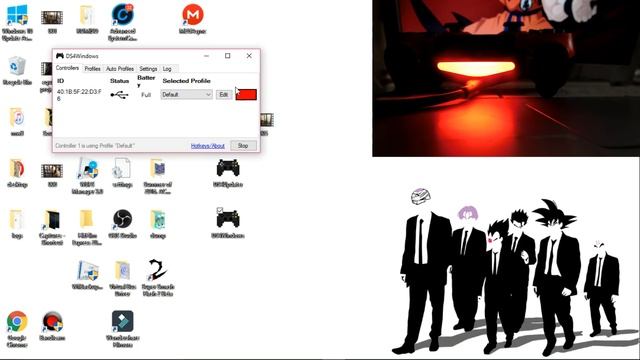The height and width of the screenshot is (360, 640).
Task: Open the Auto Profiles tab
Action: (120, 69)
